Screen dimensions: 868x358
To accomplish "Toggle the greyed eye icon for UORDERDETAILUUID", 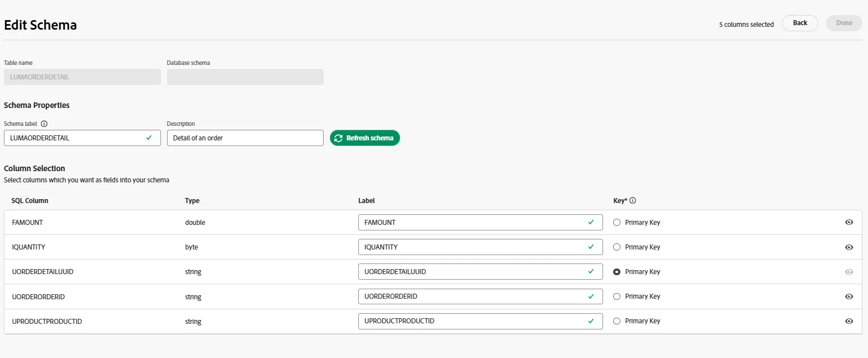I will coord(849,272).
